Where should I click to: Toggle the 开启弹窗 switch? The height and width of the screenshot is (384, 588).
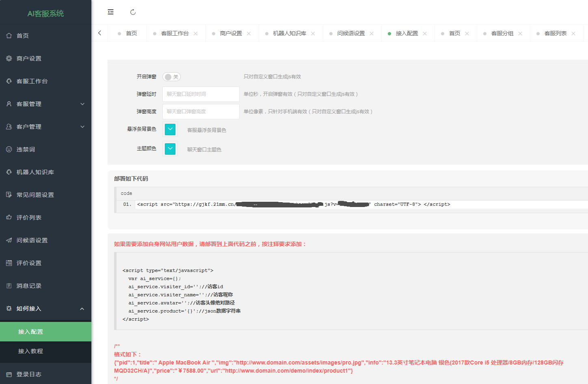coord(171,77)
